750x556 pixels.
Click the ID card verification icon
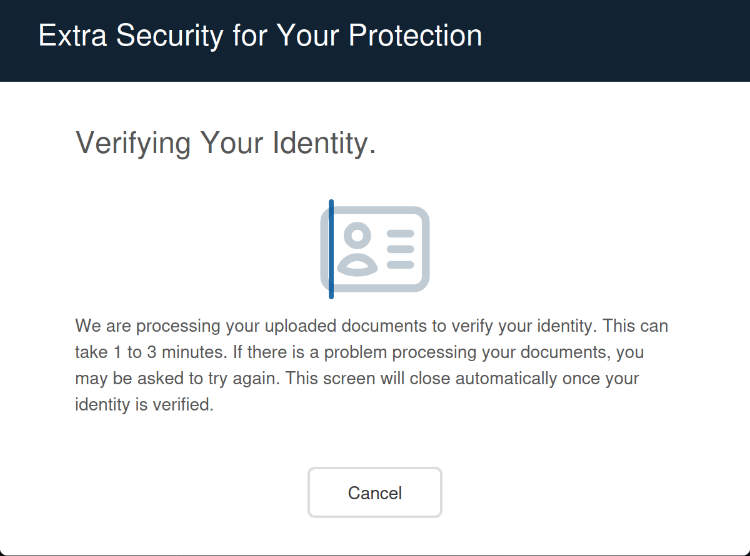(376, 248)
